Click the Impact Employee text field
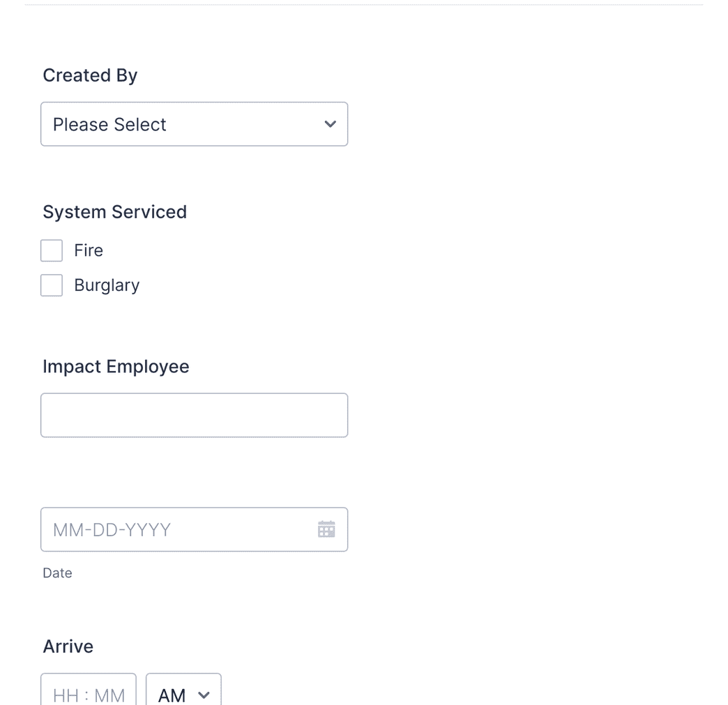This screenshot has width=728, height=705. (194, 414)
